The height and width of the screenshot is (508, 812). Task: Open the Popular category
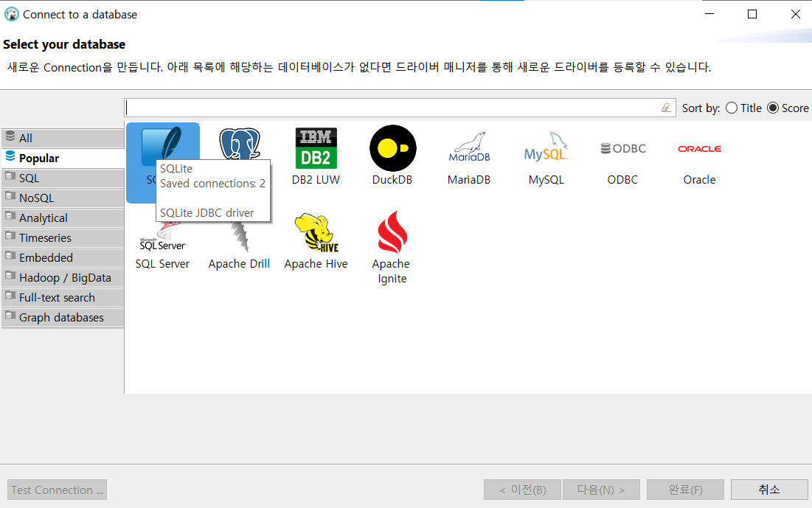coord(63,158)
